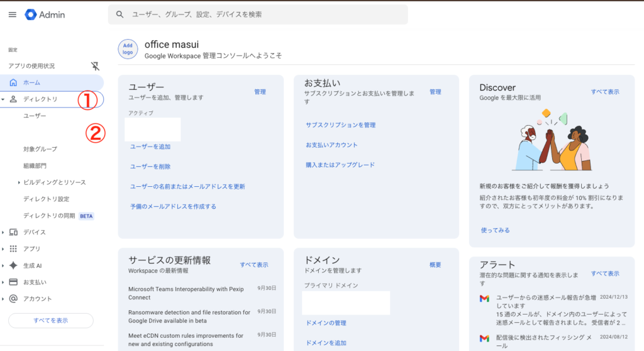Expand the アカウント section arrow
The height and width of the screenshot is (351, 644).
click(x=4, y=299)
